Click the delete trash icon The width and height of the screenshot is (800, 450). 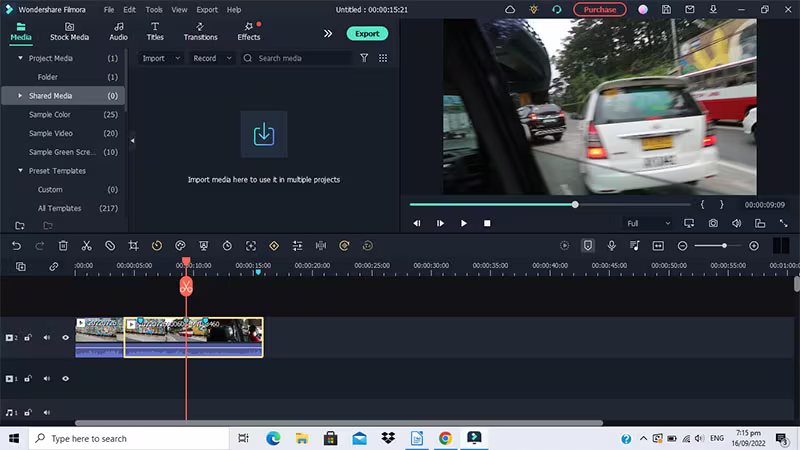(63, 245)
